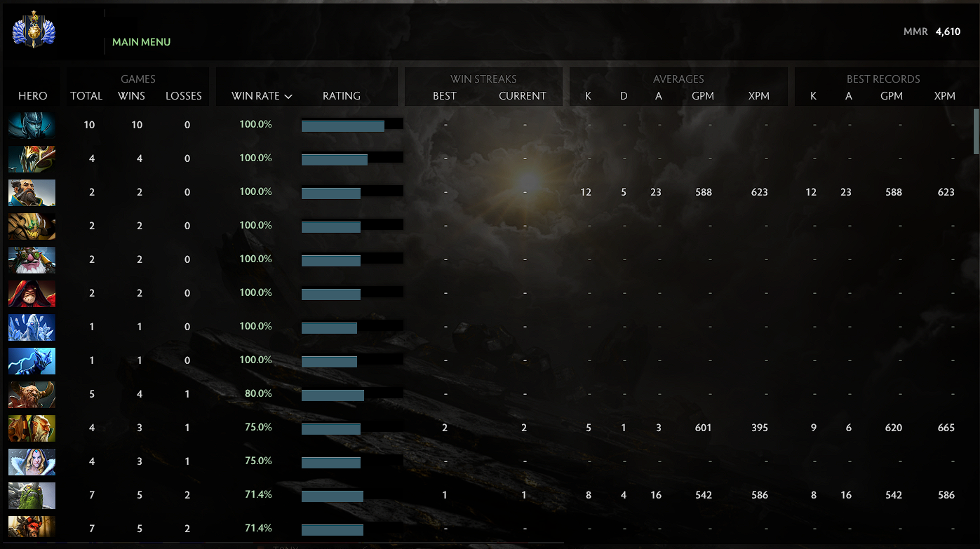
Task: Click the rank medal badge icon
Action: pyautogui.click(x=34, y=30)
